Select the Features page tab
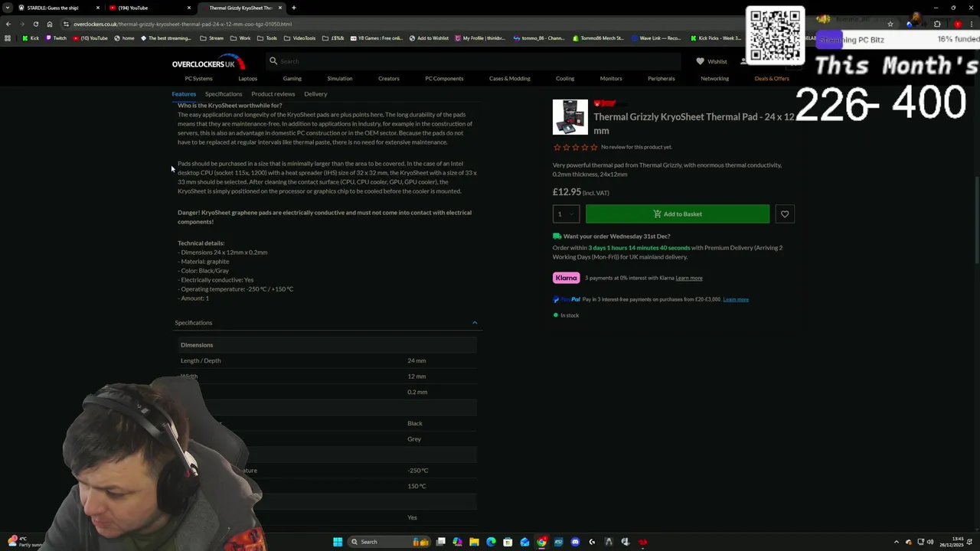The image size is (980, 551). tap(184, 94)
